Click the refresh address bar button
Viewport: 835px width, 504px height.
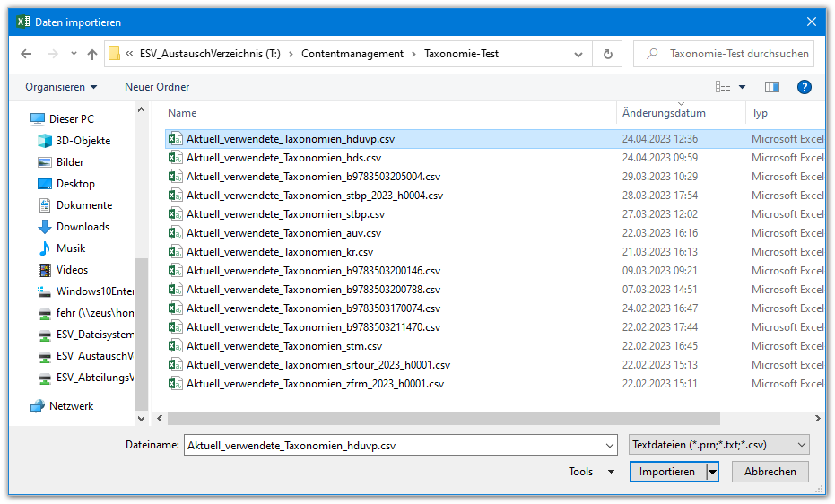(x=607, y=54)
